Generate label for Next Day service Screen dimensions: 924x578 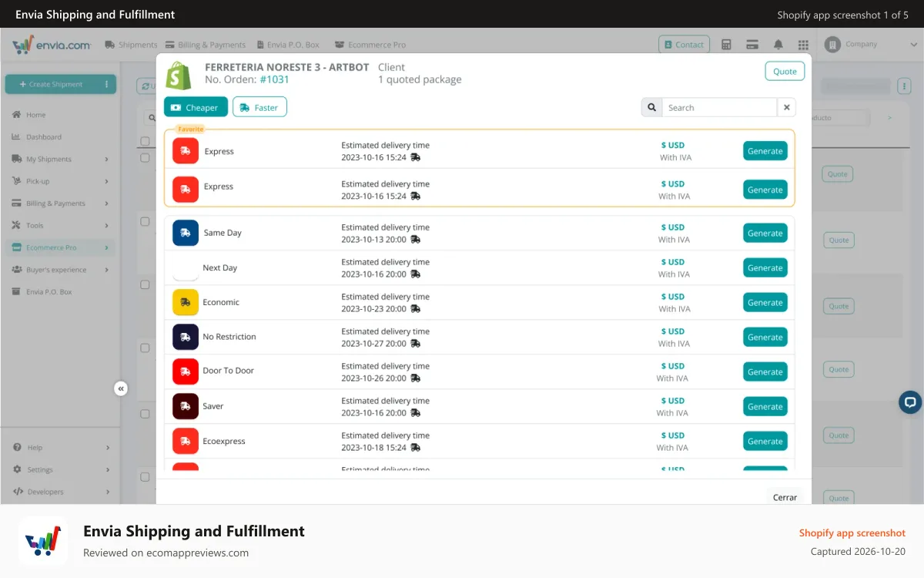tap(765, 267)
